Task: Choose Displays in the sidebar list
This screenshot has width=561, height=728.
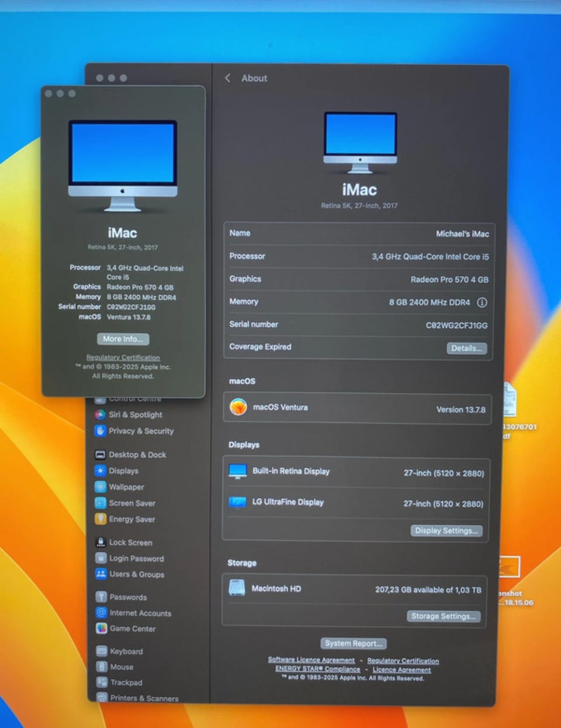Action: point(124,471)
